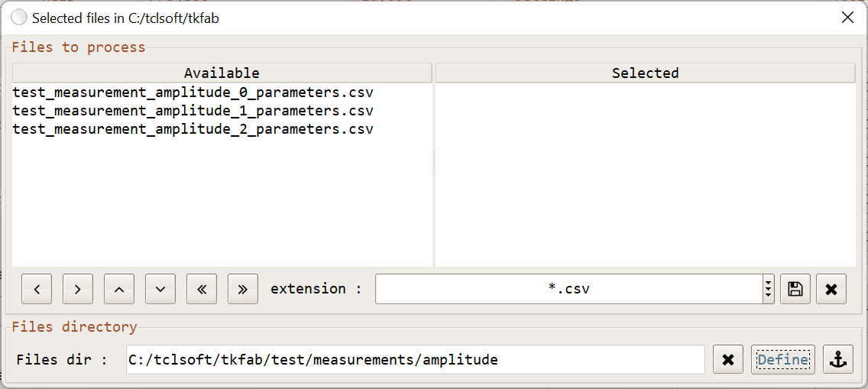The image size is (868, 389).
Task: Click the *.csv extension input field
Action: click(568, 290)
